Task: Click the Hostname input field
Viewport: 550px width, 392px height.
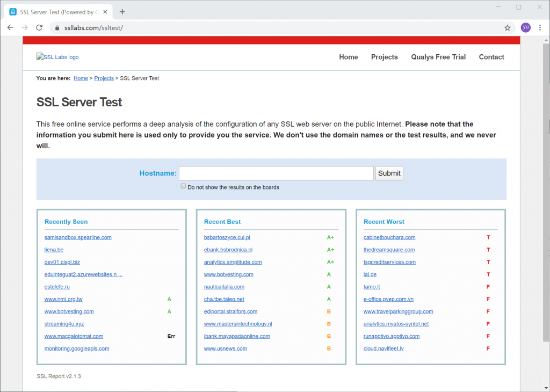Action: click(276, 173)
